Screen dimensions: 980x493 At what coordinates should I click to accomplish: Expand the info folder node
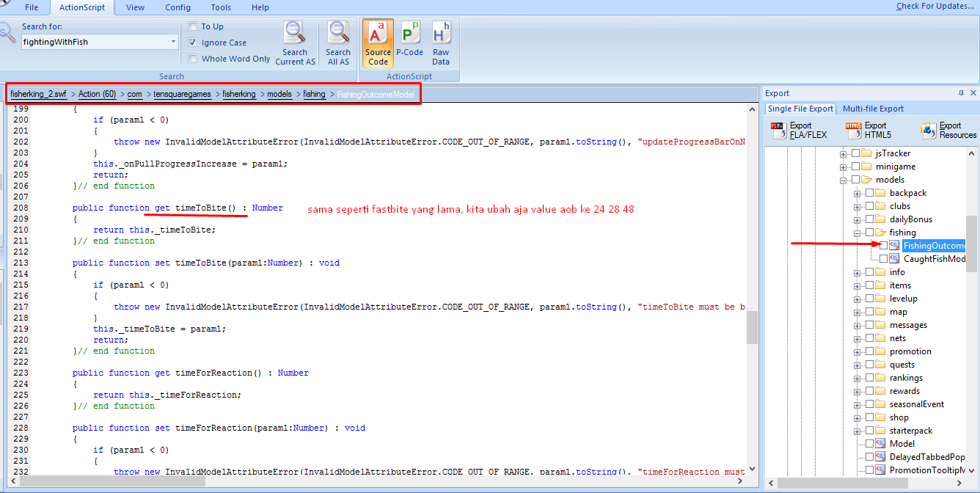coord(857,272)
